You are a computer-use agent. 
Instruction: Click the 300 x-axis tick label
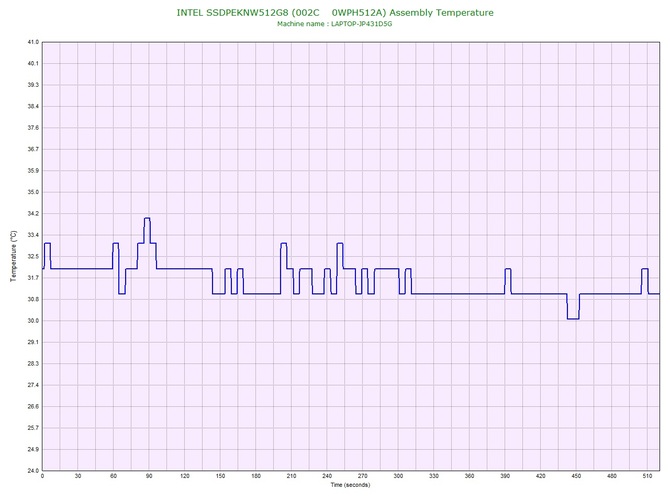tap(398, 476)
